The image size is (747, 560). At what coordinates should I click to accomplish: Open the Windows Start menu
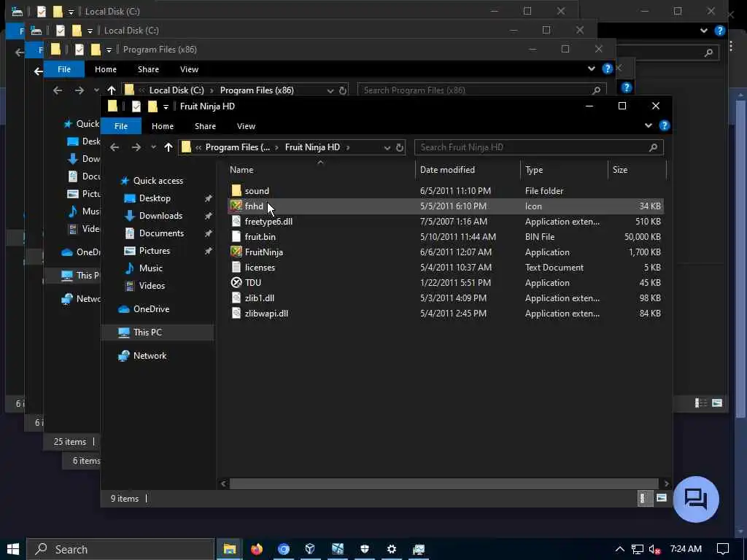tap(13, 549)
